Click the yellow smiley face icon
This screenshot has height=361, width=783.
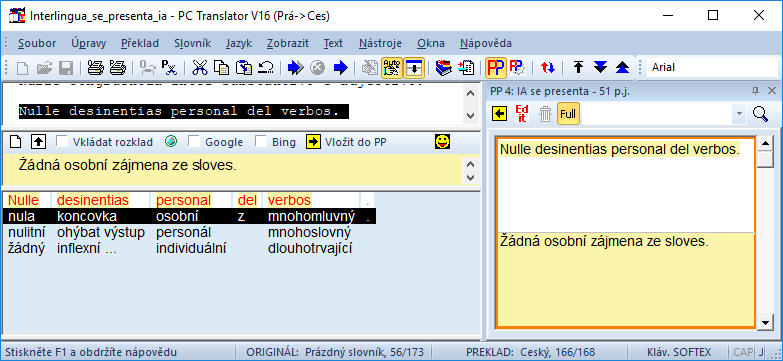point(442,142)
